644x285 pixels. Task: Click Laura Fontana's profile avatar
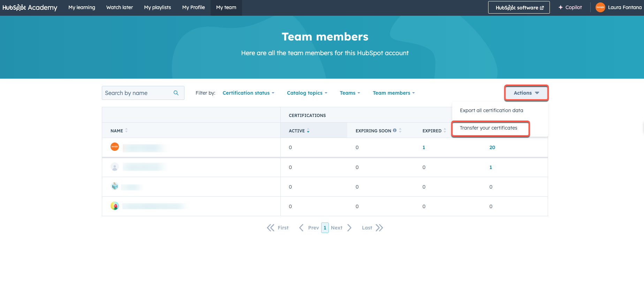pyautogui.click(x=600, y=7)
